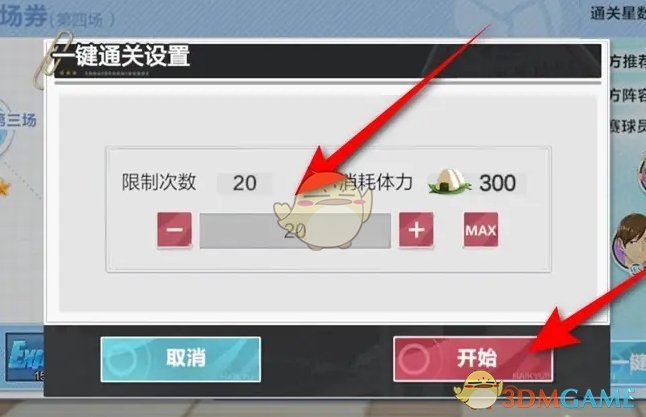Tap the chick mascot over the slider
Image resolution: width=646 pixels, height=417 pixels.
(x=323, y=210)
